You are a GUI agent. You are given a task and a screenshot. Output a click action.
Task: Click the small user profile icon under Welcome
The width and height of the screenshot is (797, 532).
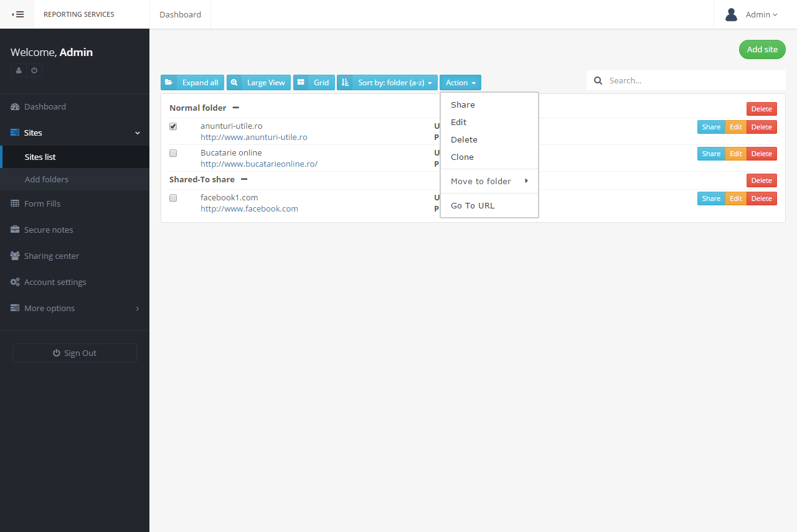coord(19,70)
